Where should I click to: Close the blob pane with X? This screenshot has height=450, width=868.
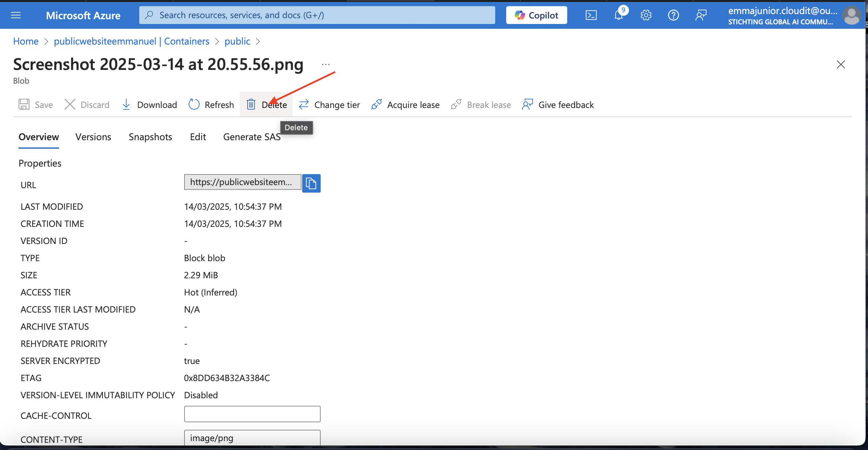(x=841, y=64)
